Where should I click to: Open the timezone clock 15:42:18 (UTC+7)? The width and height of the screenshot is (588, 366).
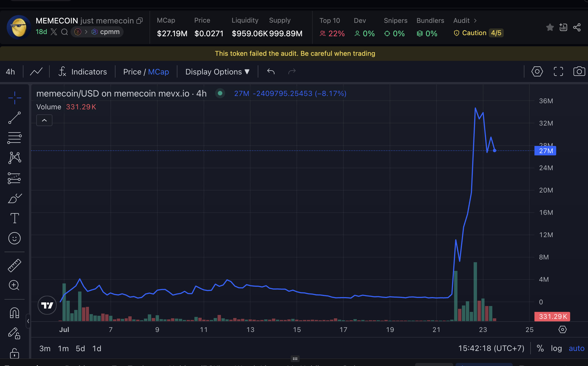click(x=491, y=348)
